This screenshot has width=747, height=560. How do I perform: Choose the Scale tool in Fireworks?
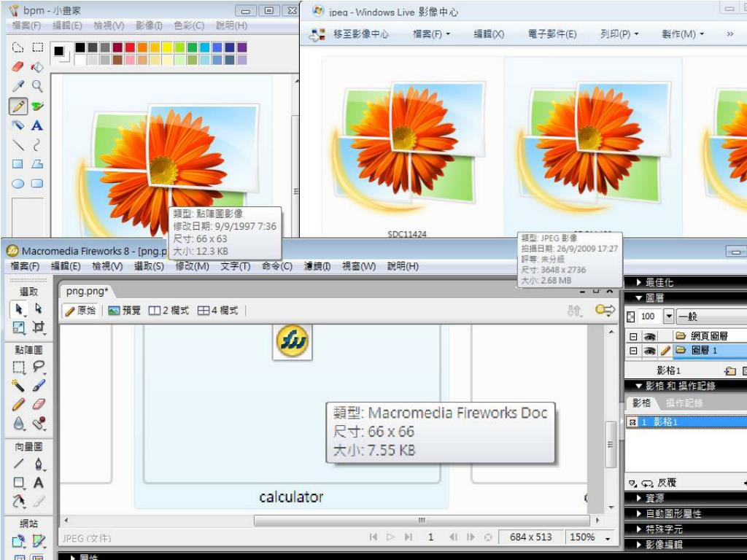tap(18, 327)
